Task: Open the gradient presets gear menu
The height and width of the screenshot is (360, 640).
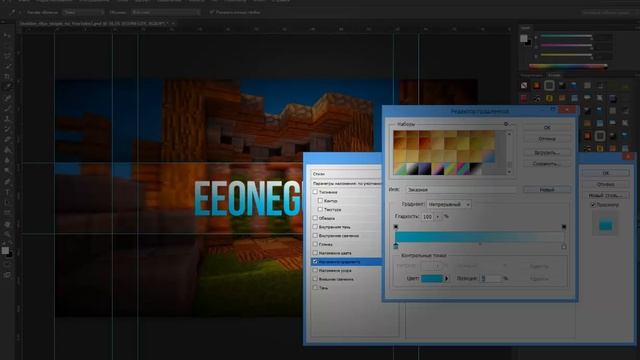Action: click(x=506, y=124)
